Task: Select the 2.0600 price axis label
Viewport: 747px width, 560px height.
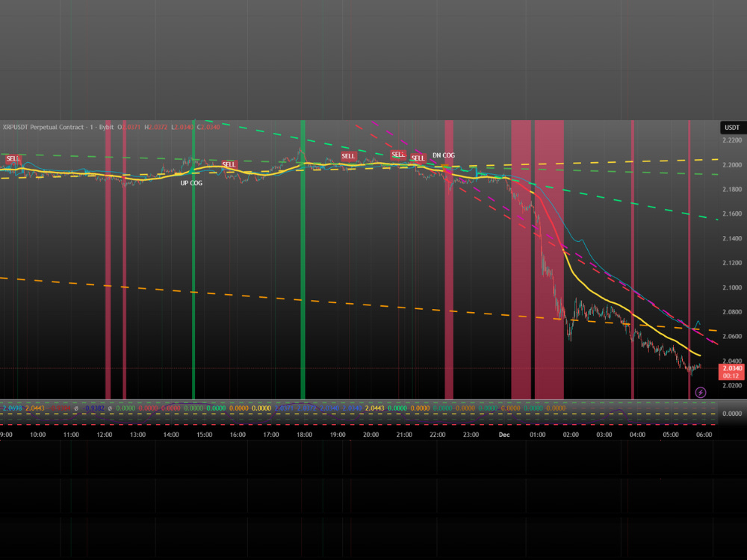Action: [x=732, y=336]
